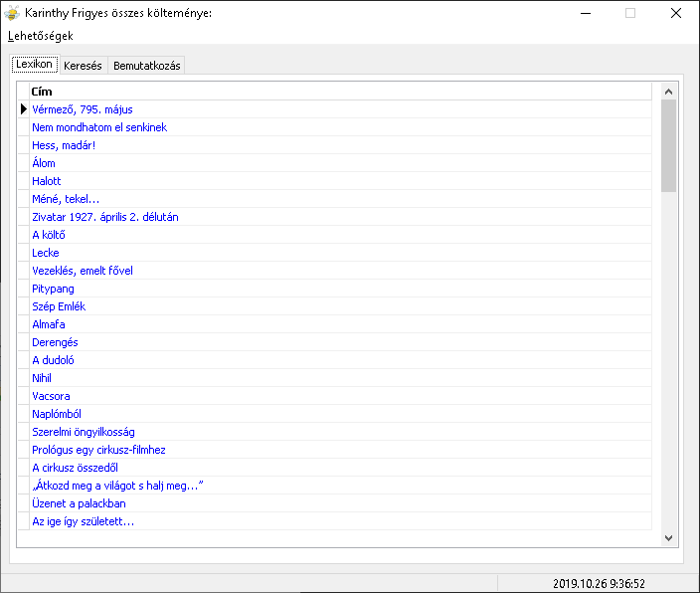The width and height of the screenshot is (700, 593).
Task: Select the 'Méné, tekel…' row
Action: 341,199
